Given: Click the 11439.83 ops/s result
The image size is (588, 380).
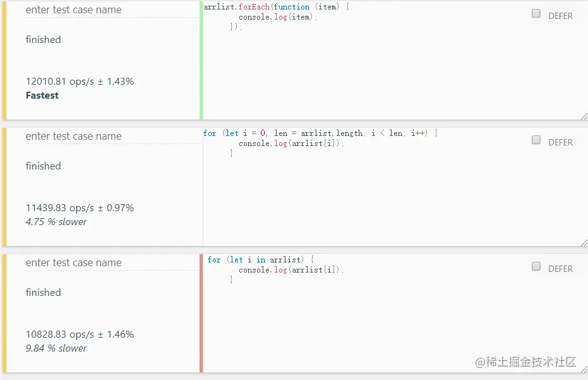Looking at the screenshot, I should [80, 208].
